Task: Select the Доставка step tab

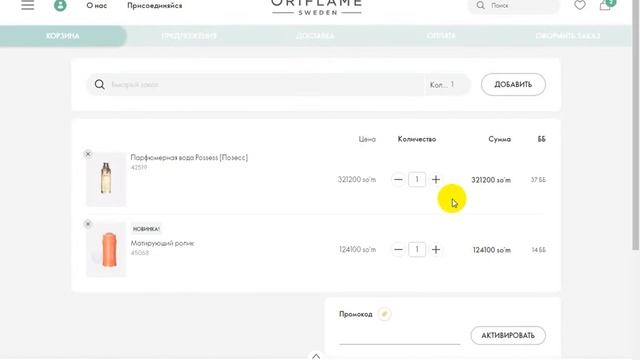Action: click(x=315, y=36)
